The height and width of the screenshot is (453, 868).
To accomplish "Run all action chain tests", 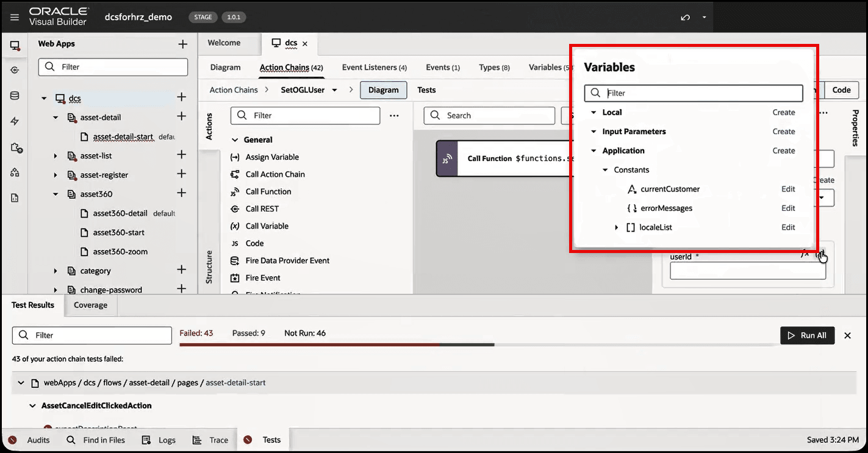I will 807,335.
